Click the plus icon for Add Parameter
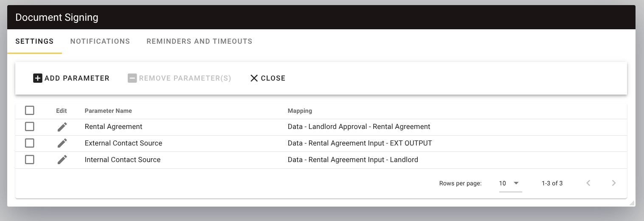Viewport: 644px width, 221px height. [38, 78]
